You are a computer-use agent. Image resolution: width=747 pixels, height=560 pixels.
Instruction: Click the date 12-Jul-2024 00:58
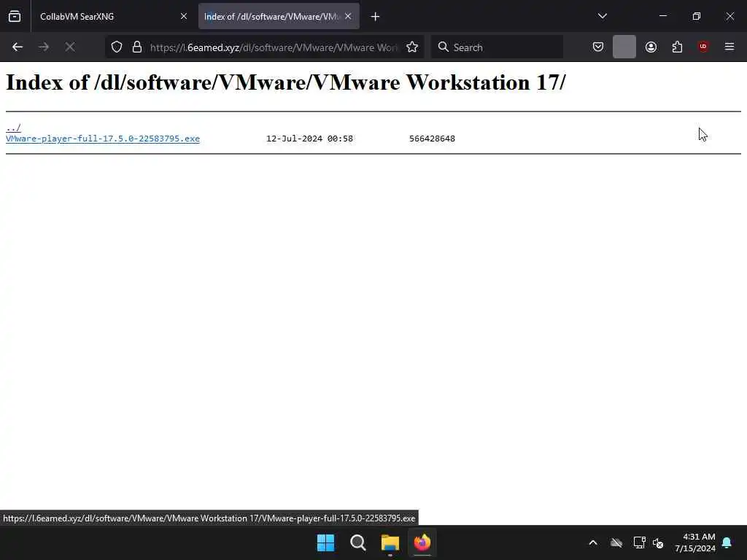point(309,139)
